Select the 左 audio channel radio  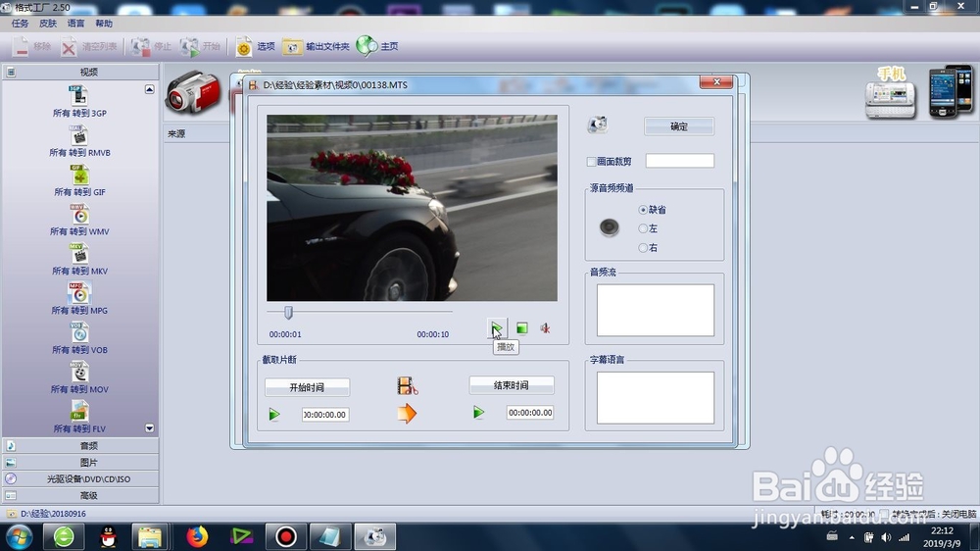pyautogui.click(x=643, y=228)
